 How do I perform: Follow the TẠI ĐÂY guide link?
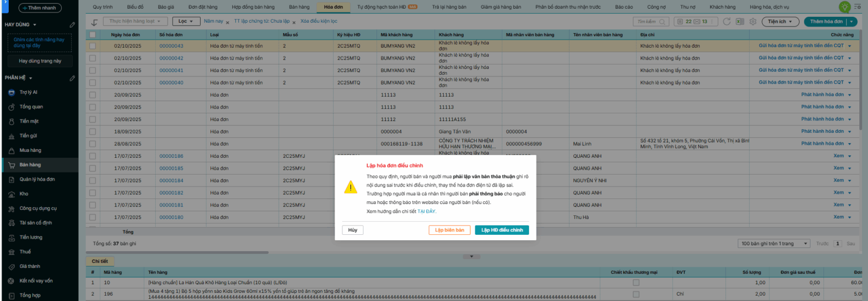click(426, 212)
